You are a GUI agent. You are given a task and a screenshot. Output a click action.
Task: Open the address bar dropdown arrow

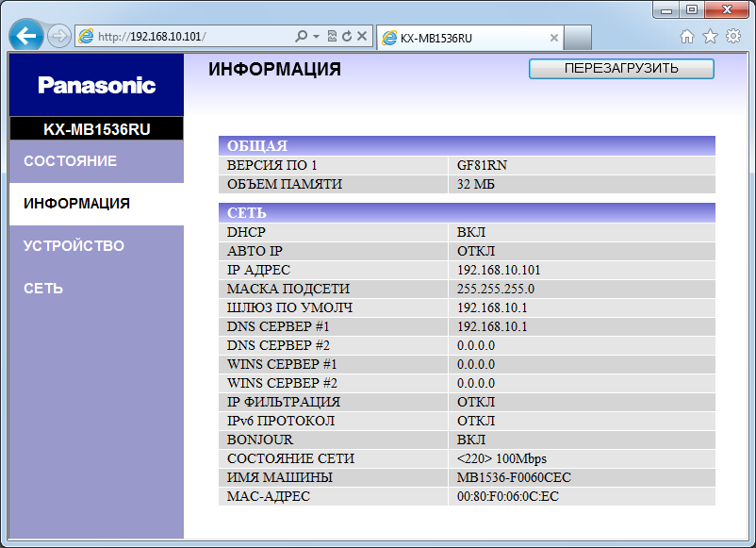317,36
